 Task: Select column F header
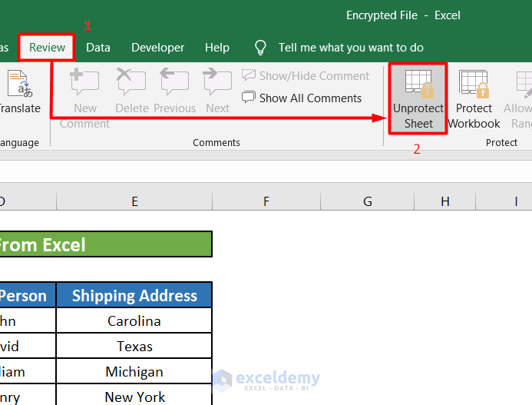[266, 201]
